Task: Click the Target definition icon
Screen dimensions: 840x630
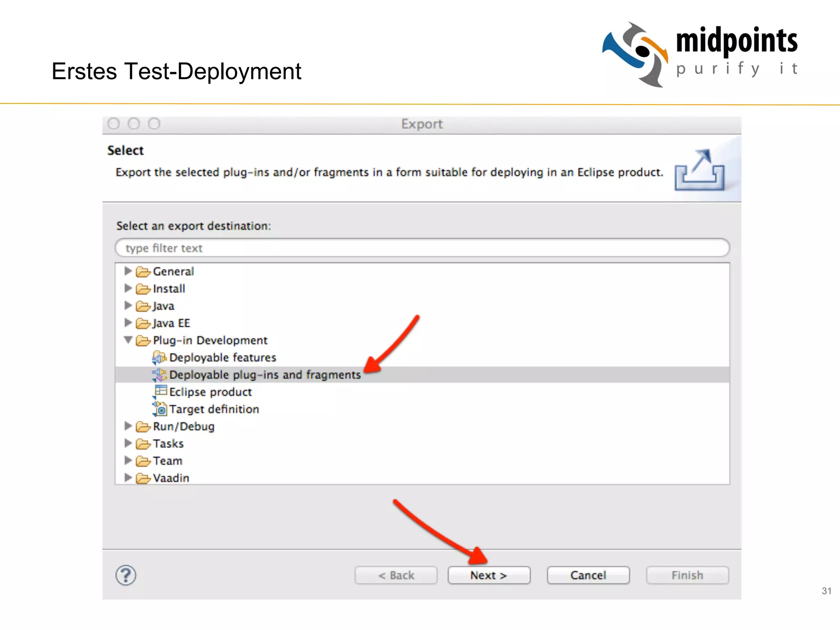Action: tap(160, 409)
